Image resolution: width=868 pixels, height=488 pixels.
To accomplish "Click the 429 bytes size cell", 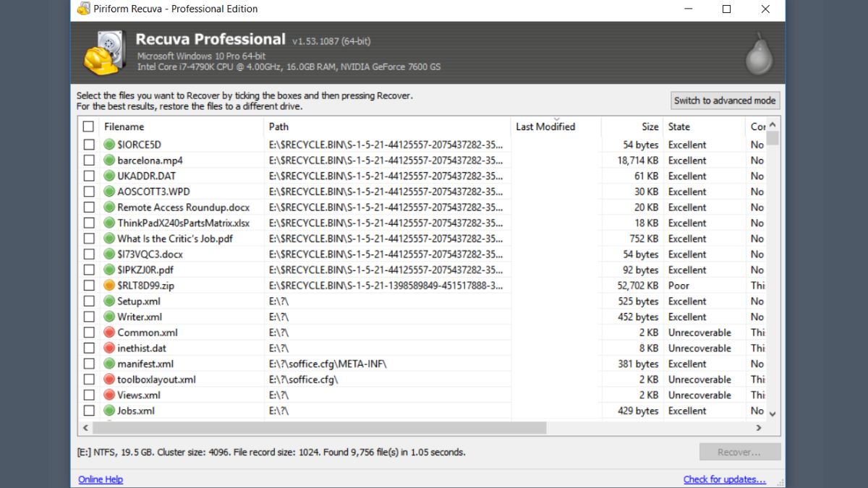I will coord(638,411).
